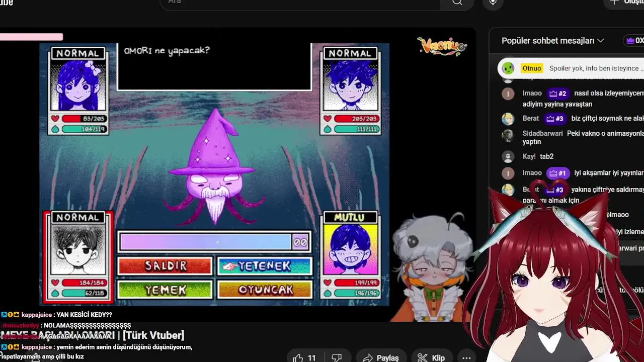Viewport: 644px width, 362px height.
Task: Select SALDIR attack command in game
Action: point(165,266)
